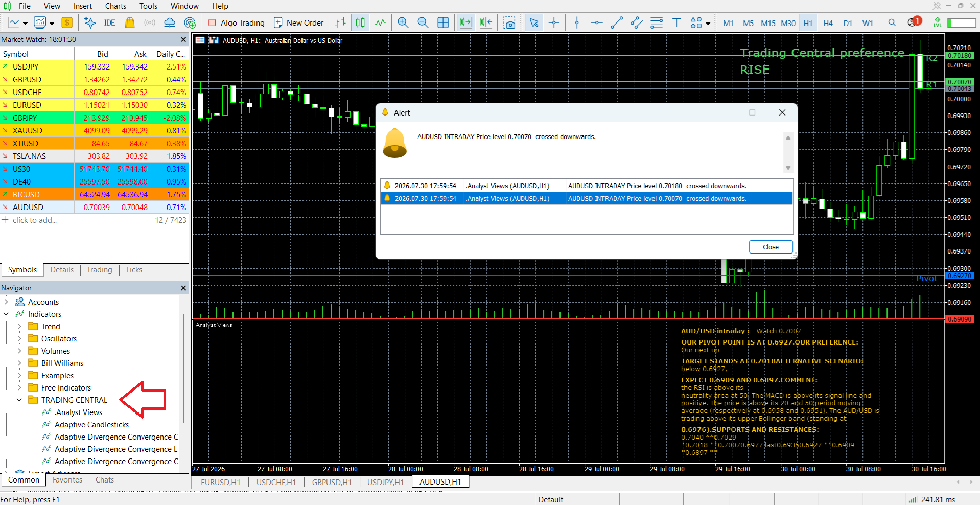The height and width of the screenshot is (505, 980).
Task: Expand the Trend folder
Action: (19, 327)
